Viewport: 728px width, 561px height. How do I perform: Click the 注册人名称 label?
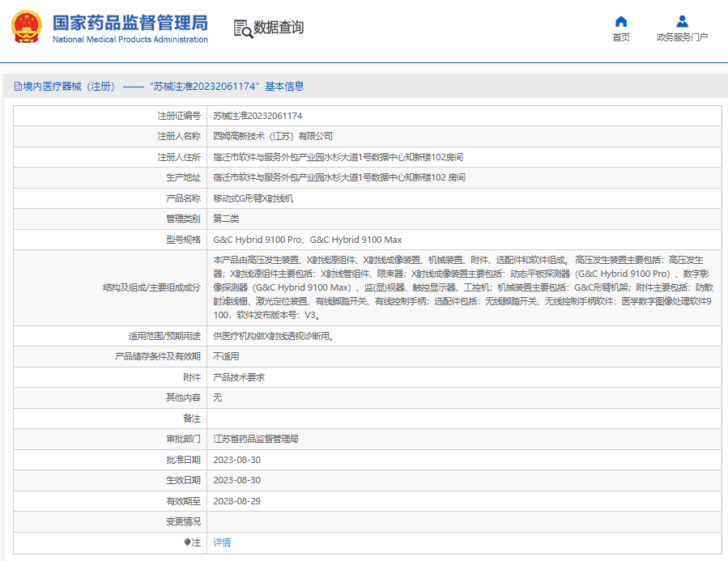[179, 136]
